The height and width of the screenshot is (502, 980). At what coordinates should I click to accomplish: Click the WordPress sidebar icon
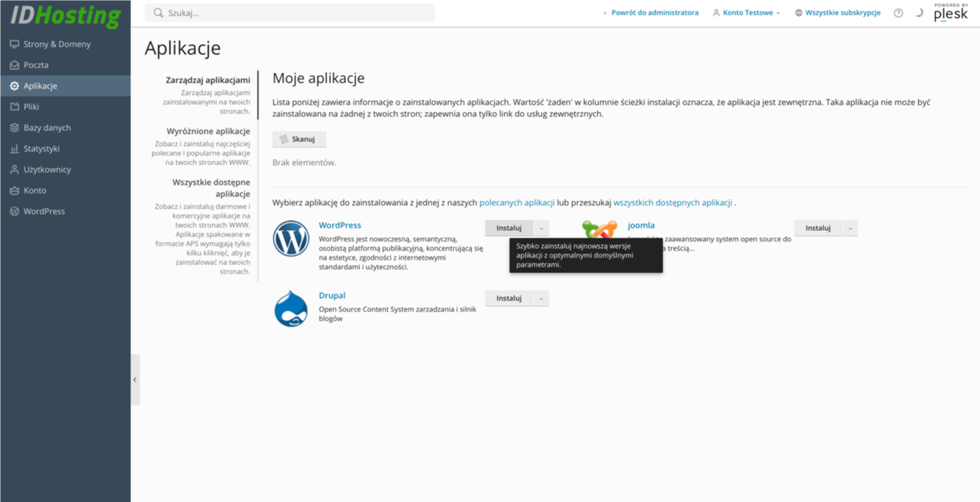(x=15, y=211)
